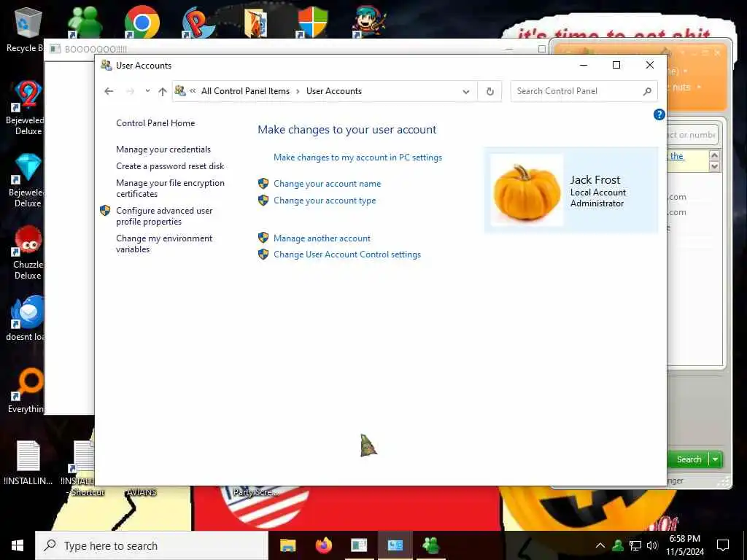Open Manage your credentials
This screenshot has width=747, height=560.
[x=163, y=149]
